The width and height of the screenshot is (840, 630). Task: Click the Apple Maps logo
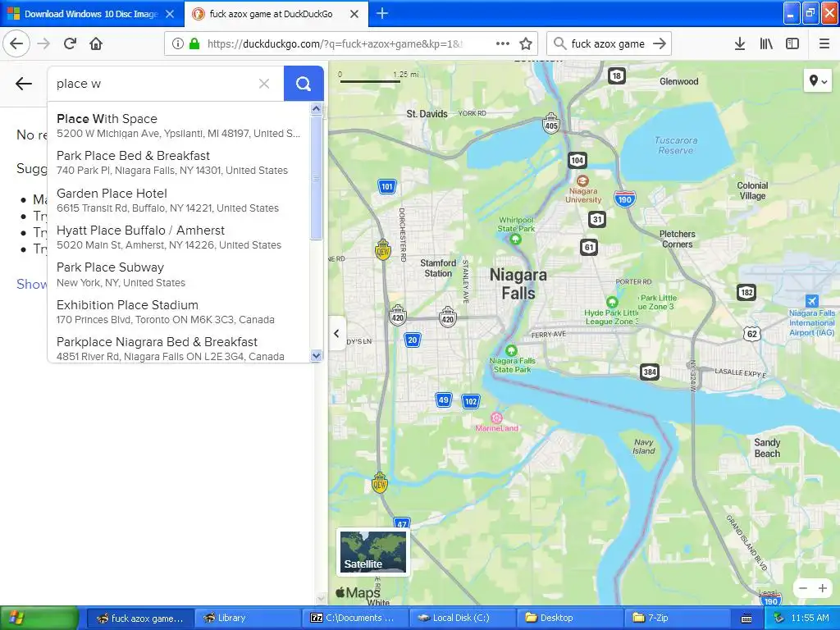click(x=358, y=592)
